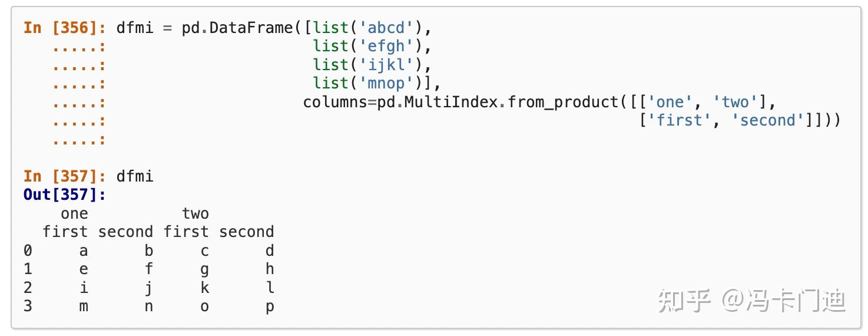Image resolution: width=868 pixels, height=336 pixels.
Task: Click row index 3 in output table
Action: pos(28,307)
